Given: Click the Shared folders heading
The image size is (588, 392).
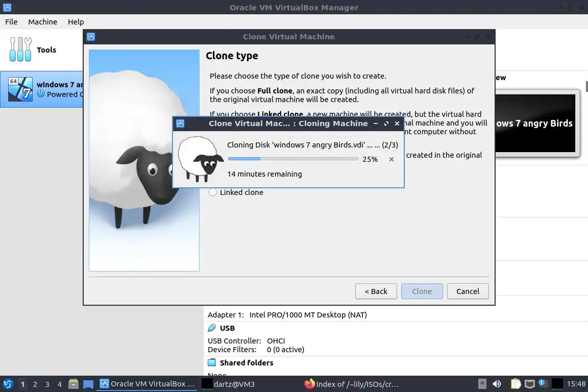Looking at the screenshot, I should click(247, 363).
